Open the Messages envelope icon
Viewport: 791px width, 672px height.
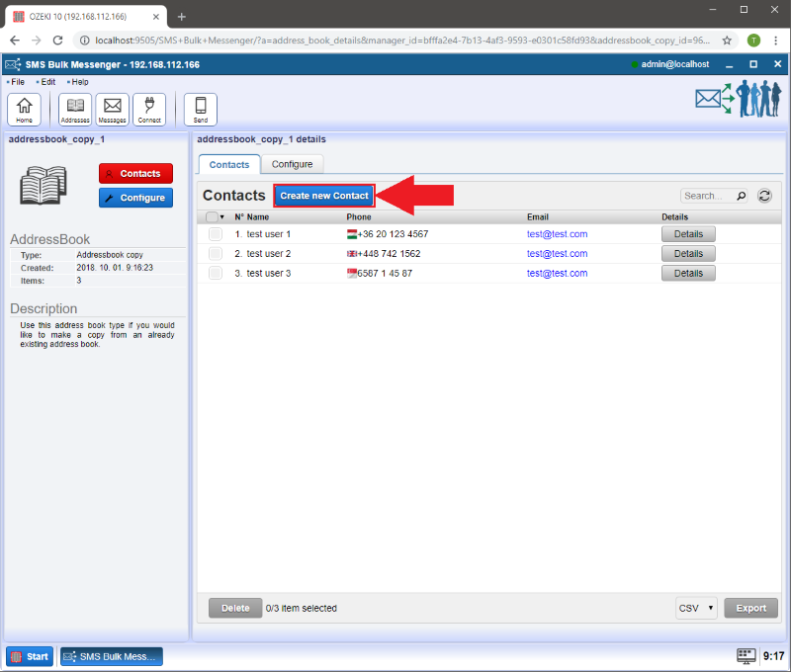point(112,109)
